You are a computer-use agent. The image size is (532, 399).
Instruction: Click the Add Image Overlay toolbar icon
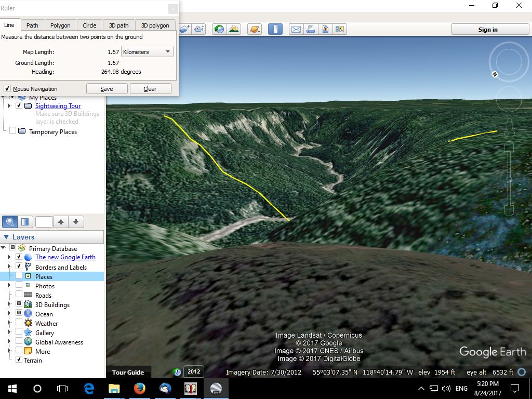tap(184, 29)
